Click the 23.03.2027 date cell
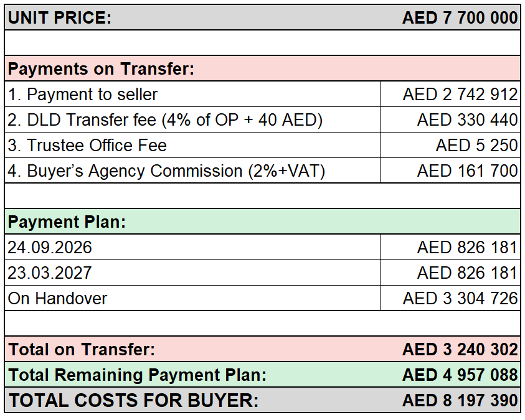 pyautogui.click(x=192, y=273)
